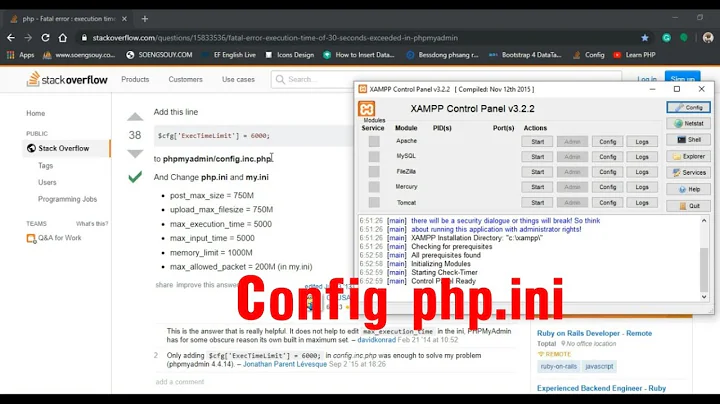The image size is (720, 404).
Task: Click the What's this? link
Action: tap(92, 224)
